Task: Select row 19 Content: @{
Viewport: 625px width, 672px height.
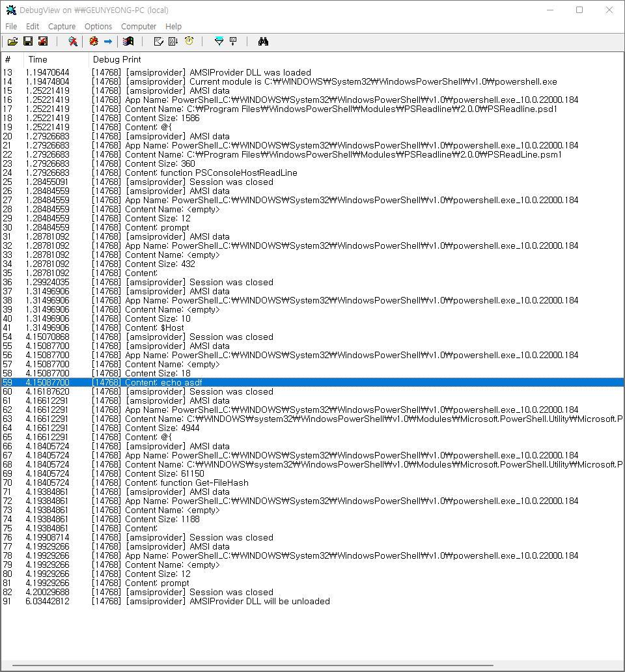Action: tap(312, 127)
